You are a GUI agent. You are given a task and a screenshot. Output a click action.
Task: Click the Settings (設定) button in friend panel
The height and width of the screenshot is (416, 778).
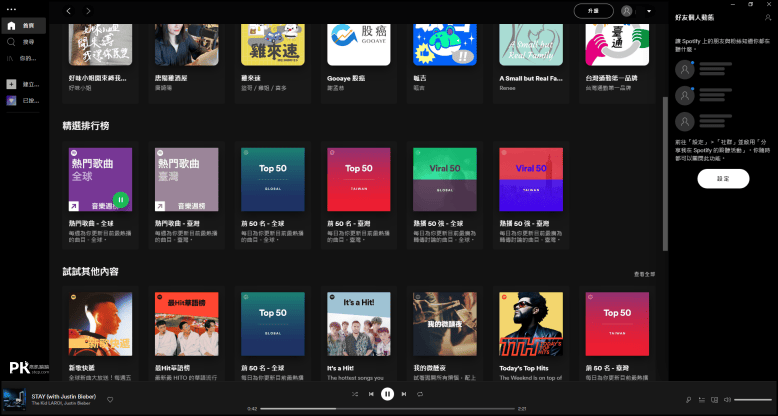[x=723, y=179]
